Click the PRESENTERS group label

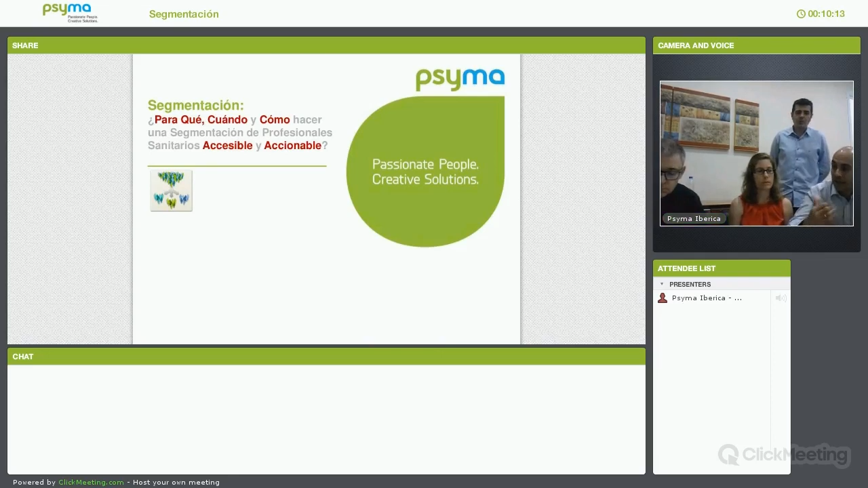point(690,285)
